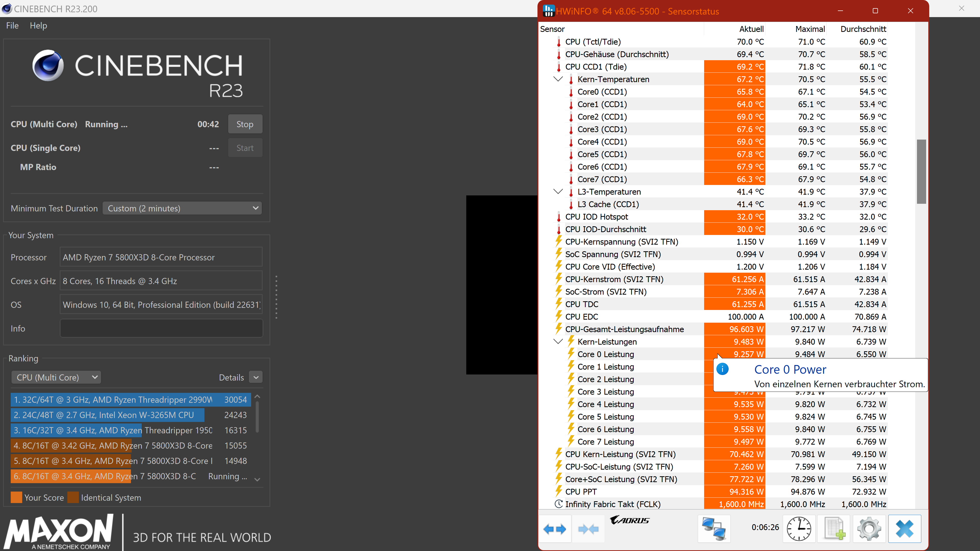Expand the ranking Details chevron button
The height and width of the screenshot is (551, 980).
point(256,378)
